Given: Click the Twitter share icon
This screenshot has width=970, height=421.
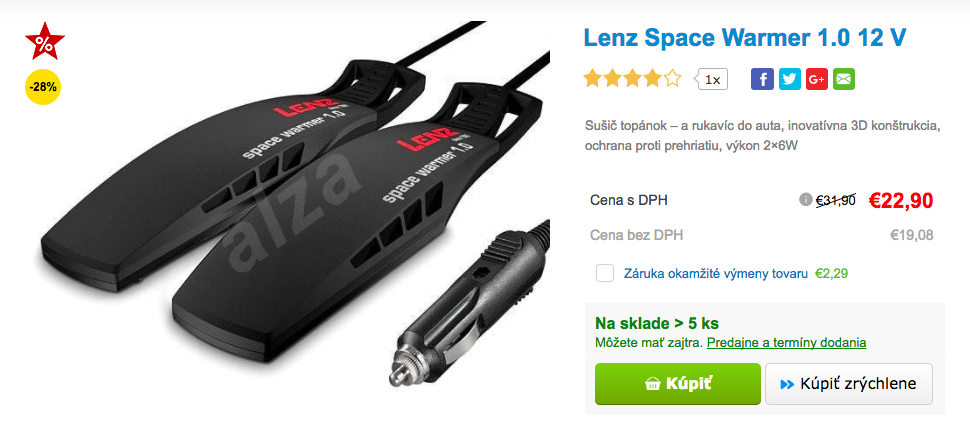Looking at the screenshot, I should pos(789,79).
